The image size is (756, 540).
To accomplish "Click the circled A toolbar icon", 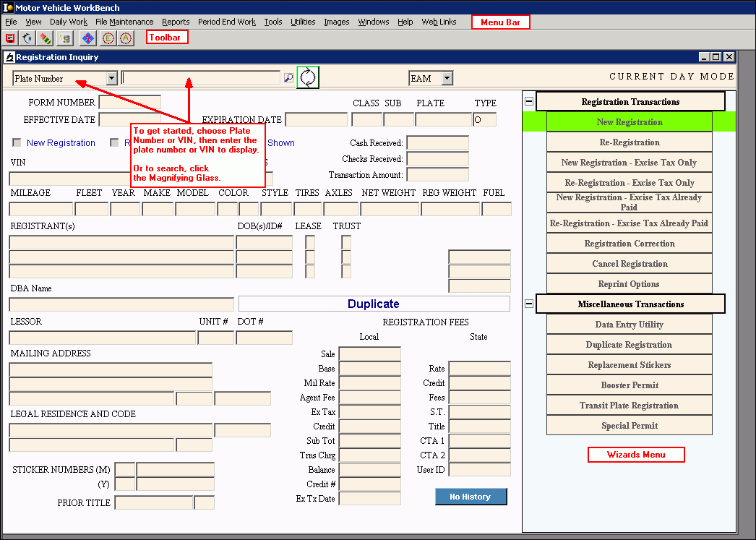I will pyautogui.click(x=126, y=38).
